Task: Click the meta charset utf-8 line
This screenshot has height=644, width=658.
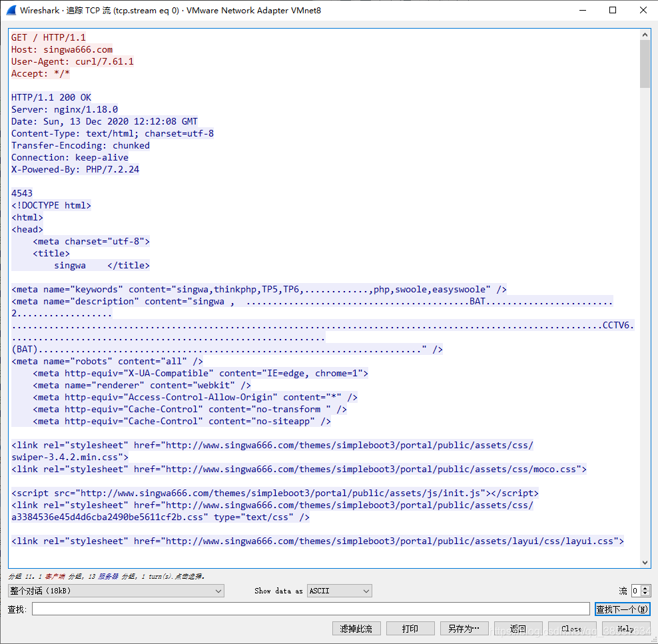Action: click(x=91, y=242)
